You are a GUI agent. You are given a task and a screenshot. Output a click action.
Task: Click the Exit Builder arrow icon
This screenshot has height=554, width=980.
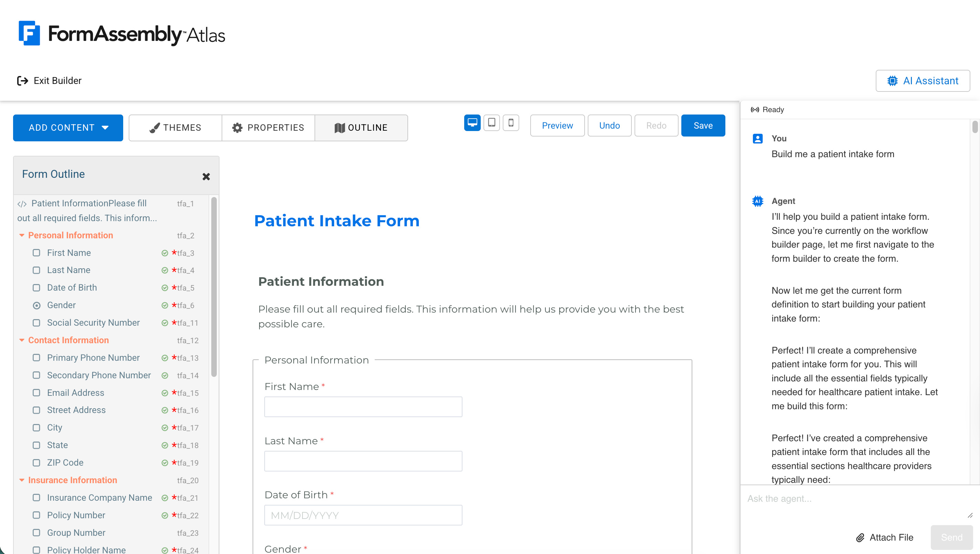[x=22, y=81]
